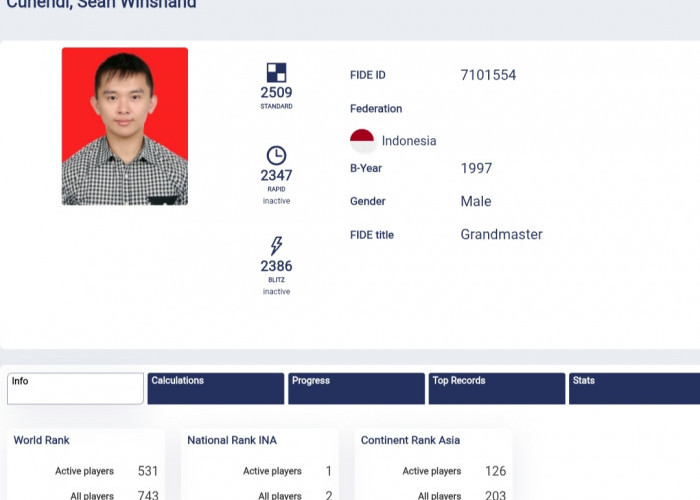Click the Indonesia federation name

(409, 141)
